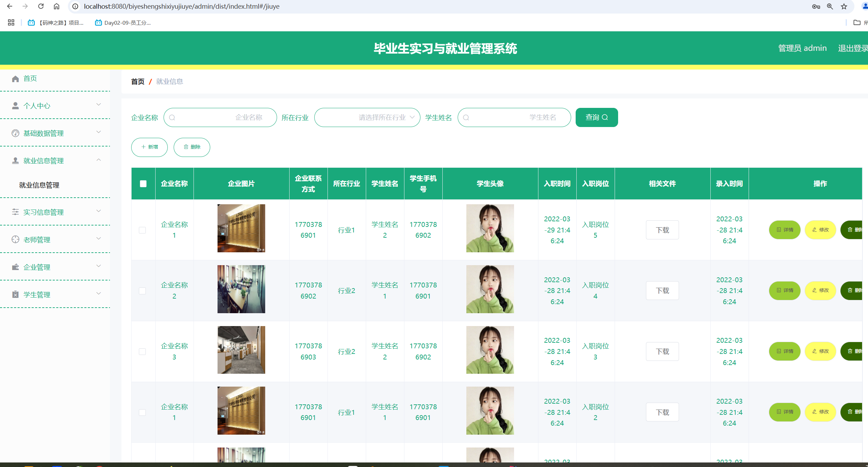Open the 请选择所在行业 dropdown
This screenshot has width=868, height=467.
(367, 117)
